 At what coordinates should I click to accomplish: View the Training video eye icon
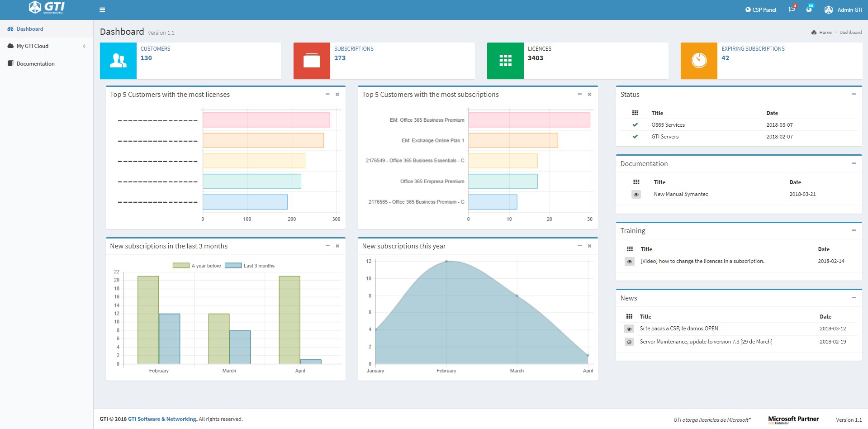click(x=629, y=262)
